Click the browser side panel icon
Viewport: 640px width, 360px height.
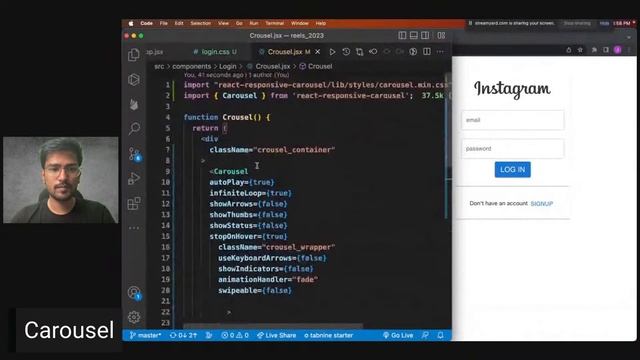click(x=606, y=50)
